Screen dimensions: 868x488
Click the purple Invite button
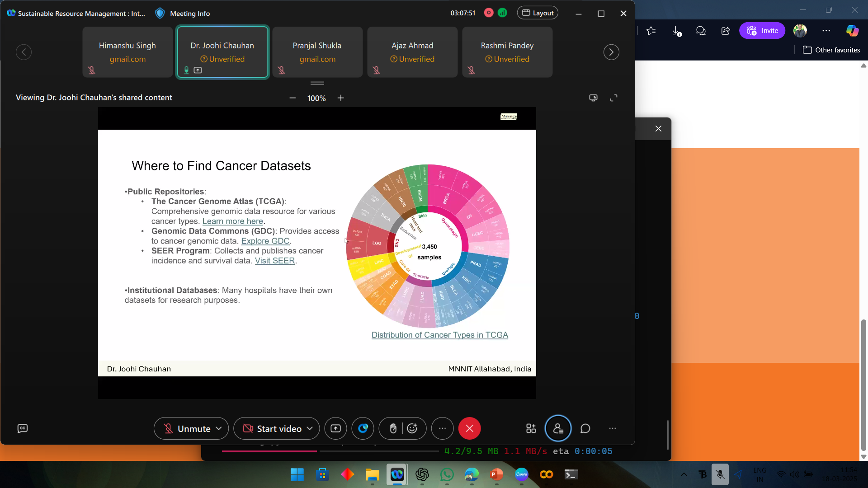[x=762, y=31]
